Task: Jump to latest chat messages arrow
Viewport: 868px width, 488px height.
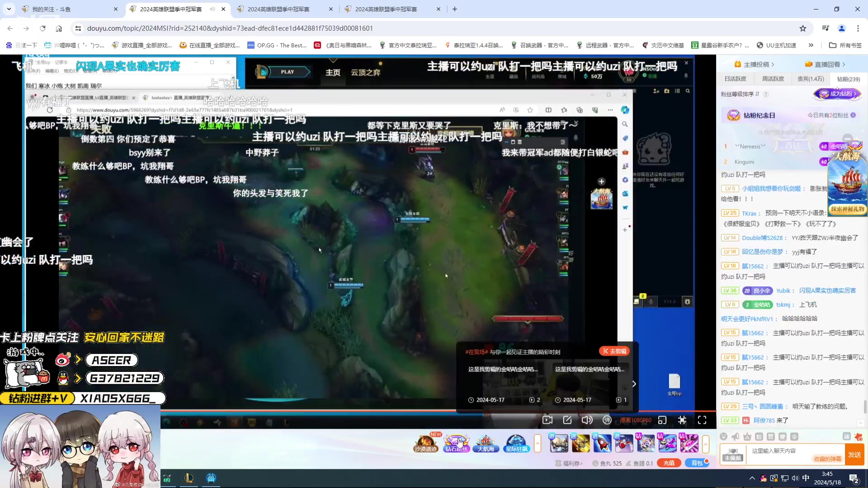Action: click(860, 423)
